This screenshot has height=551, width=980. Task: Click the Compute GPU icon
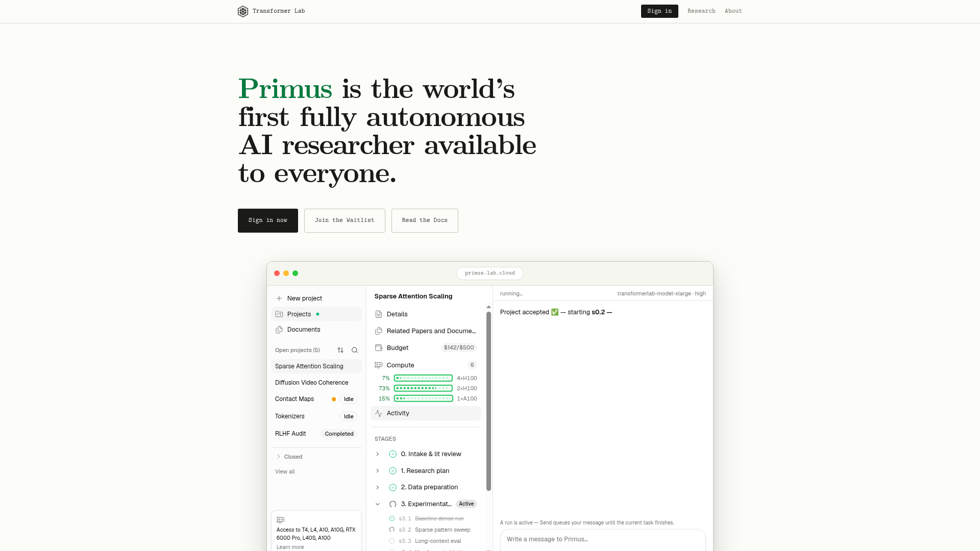(x=379, y=365)
